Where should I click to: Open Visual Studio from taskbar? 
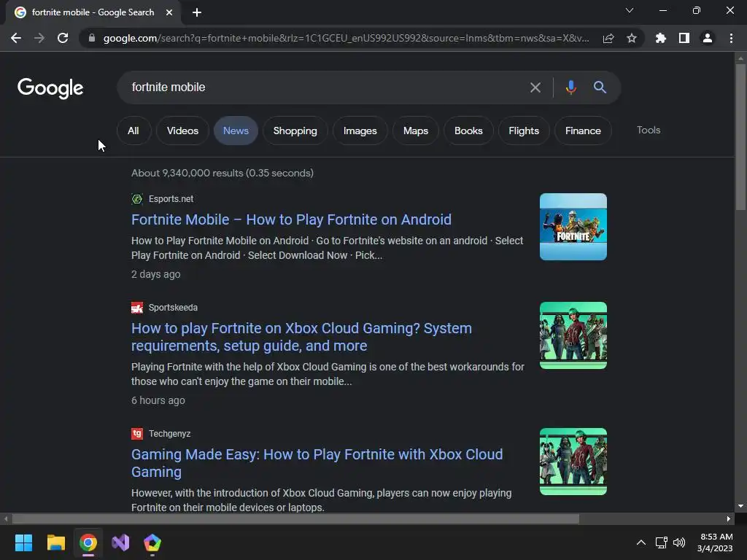click(x=120, y=542)
